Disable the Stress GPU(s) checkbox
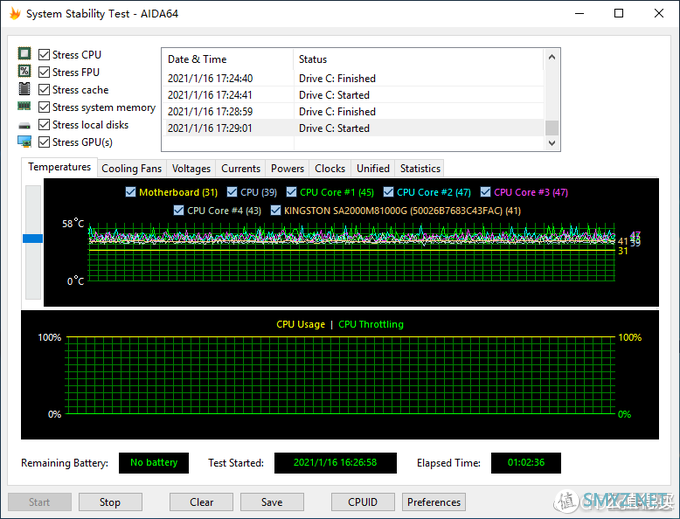 pyautogui.click(x=44, y=142)
